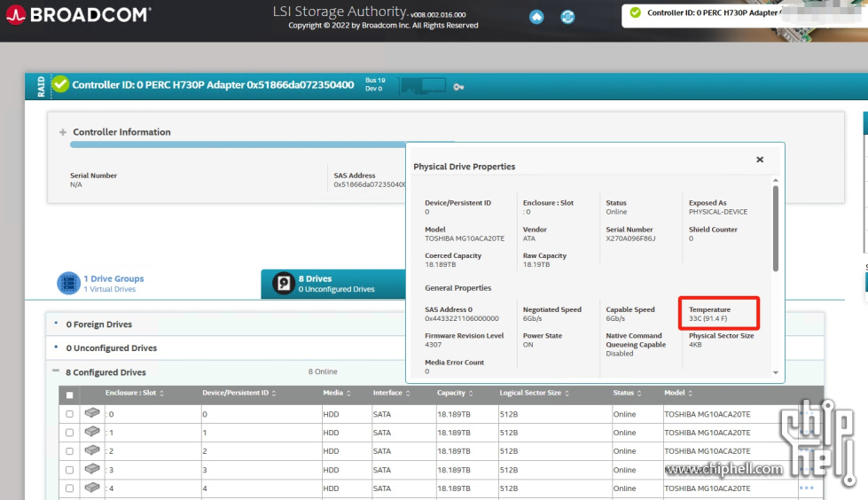This screenshot has height=500, width=868.
Task: Click the properties dialog scroll up arrow
Action: pyautogui.click(x=776, y=181)
